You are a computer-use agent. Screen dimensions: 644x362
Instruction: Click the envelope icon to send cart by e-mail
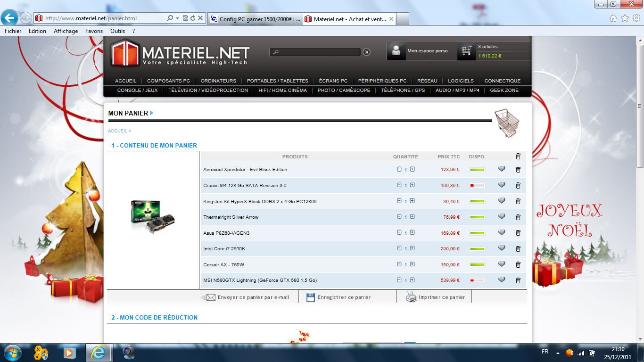coord(210,297)
